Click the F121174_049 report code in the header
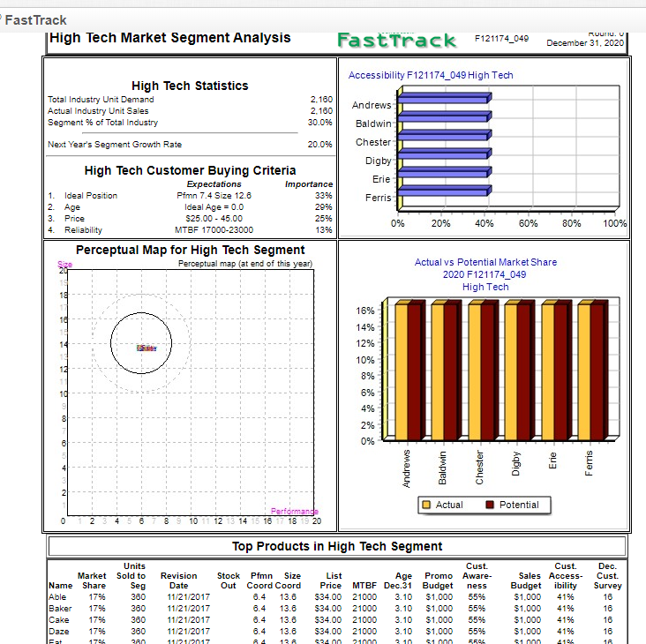 point(501,39)
